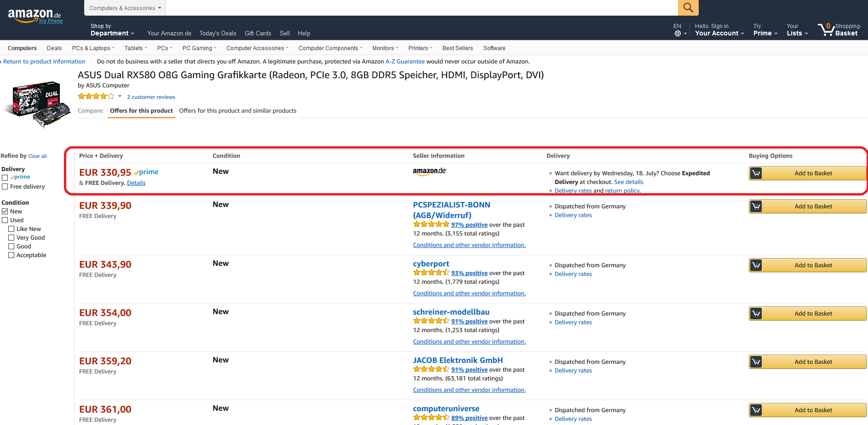
Task: Click into the search text field
Action: point(421,8)
